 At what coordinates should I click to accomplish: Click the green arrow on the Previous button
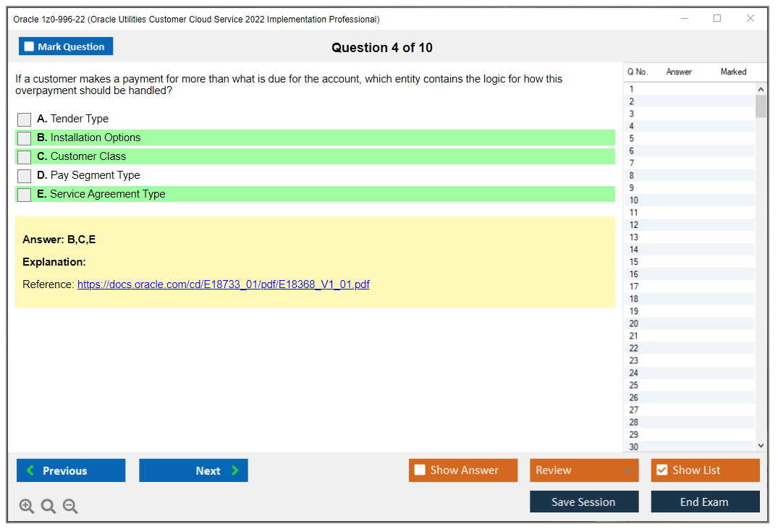click(x=30, y=470)
